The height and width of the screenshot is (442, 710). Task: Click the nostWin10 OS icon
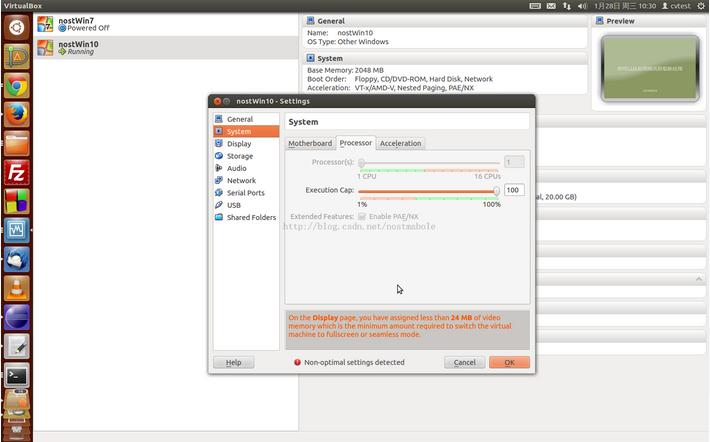pyautogui.click(x=45, y=48)
